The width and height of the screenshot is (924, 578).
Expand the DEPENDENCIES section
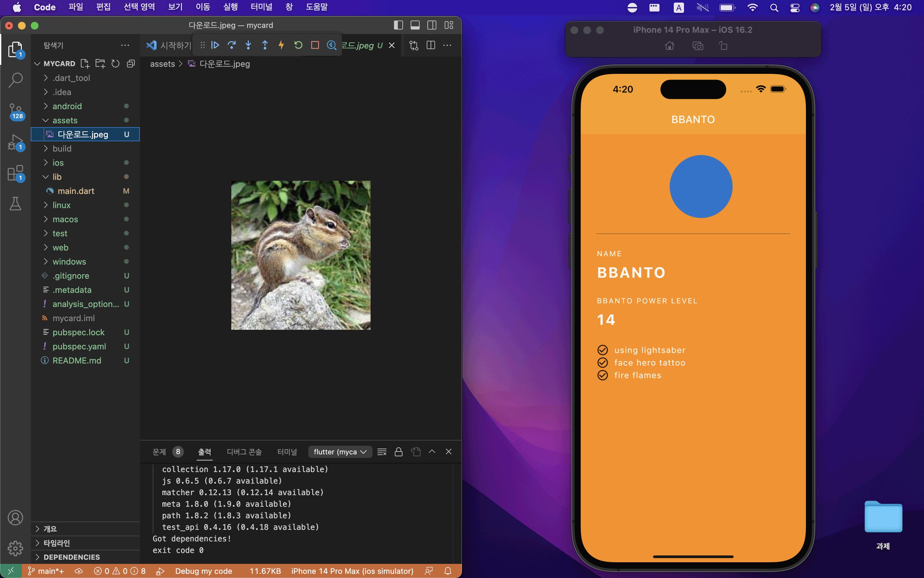(85, 557)
